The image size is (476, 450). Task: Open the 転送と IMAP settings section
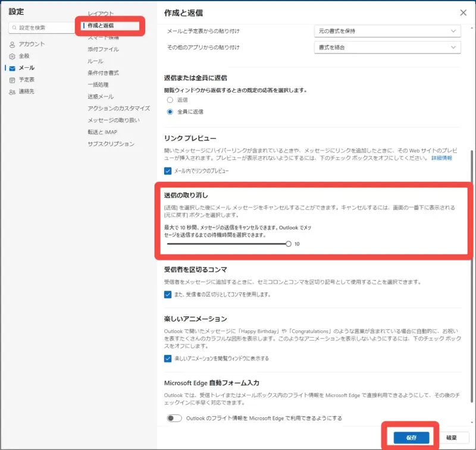click(102, 132)
